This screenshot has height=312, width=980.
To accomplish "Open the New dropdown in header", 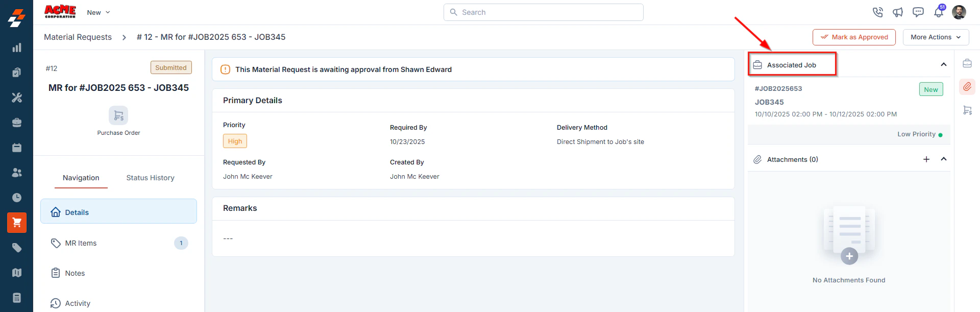I will click(x=99, y=12).
